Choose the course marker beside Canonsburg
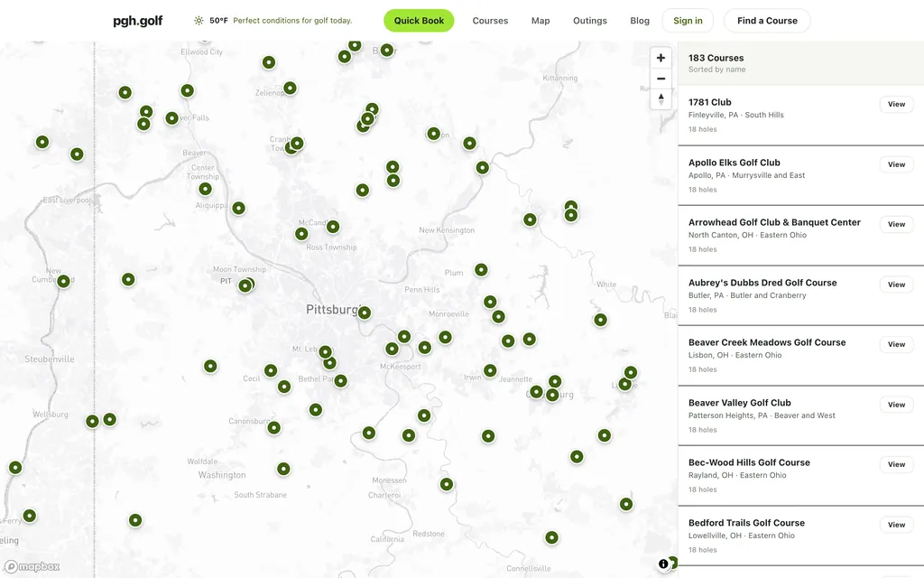This screenshot has height=578, width=924. pos(273,427)
